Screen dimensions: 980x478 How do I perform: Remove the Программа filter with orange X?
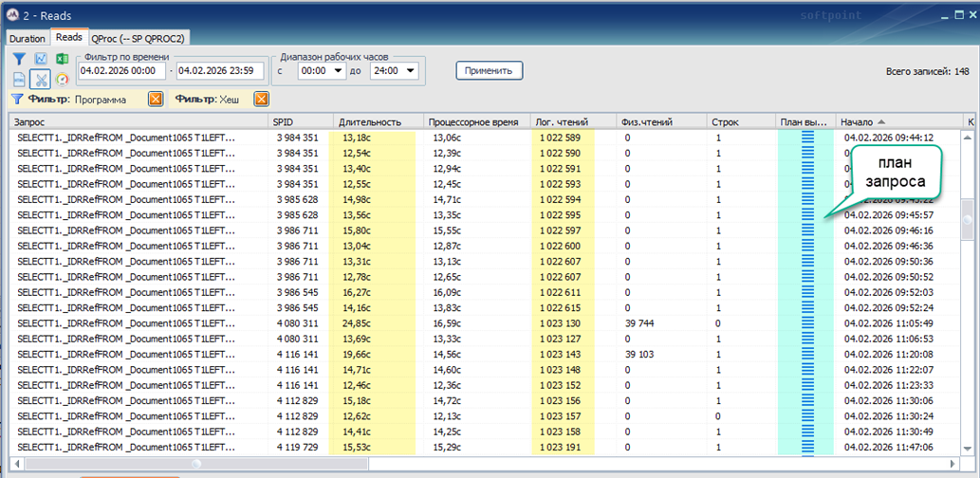pos(156,99)
